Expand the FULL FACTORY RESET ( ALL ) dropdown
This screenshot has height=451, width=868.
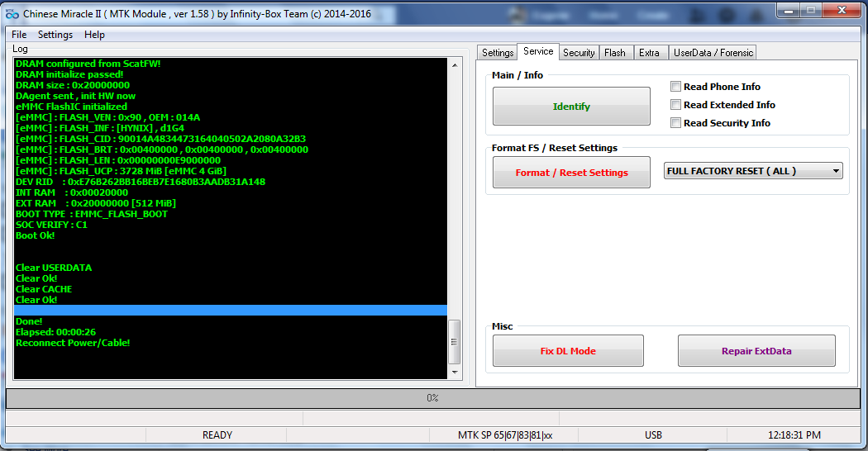point(753,171)
